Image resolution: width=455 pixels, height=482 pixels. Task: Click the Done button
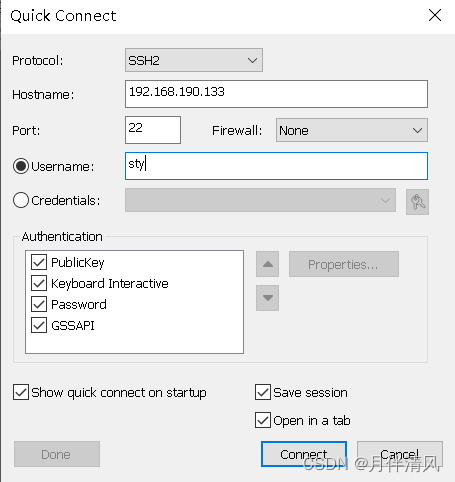pos(57,454)
